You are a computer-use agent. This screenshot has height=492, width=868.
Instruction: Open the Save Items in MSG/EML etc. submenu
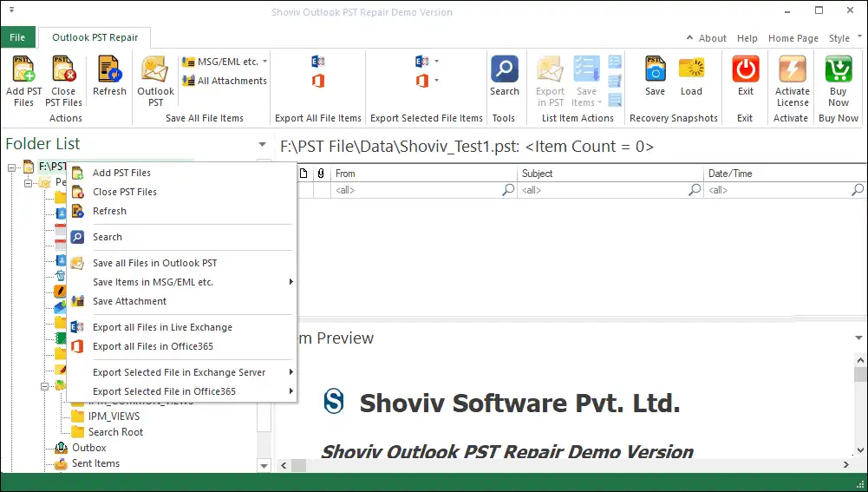click(x=181, y=282)
